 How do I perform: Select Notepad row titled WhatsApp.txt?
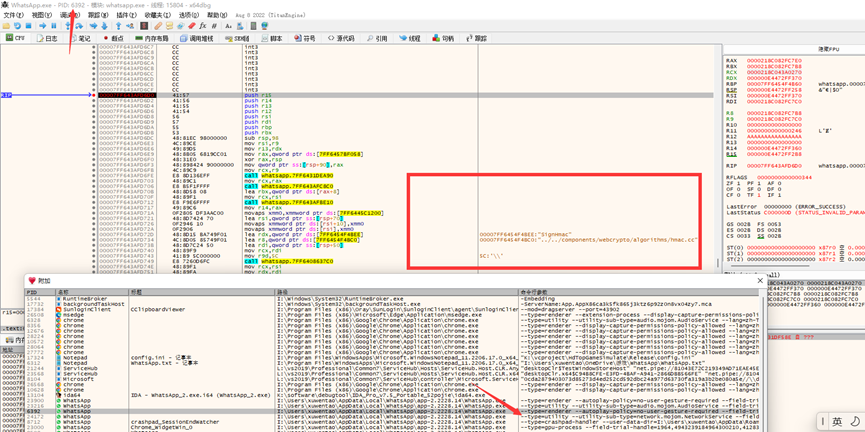coord(393,363)
